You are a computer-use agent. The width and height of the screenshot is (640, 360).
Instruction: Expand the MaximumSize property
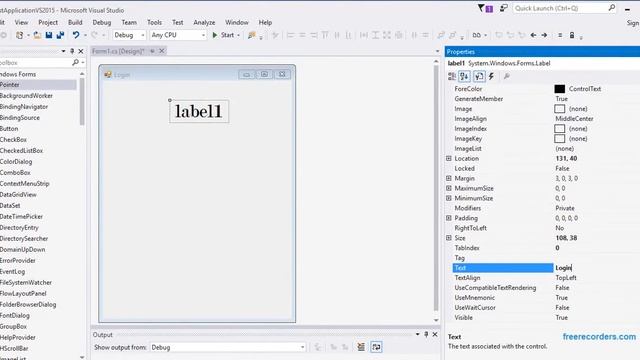[x=449, y=188]
